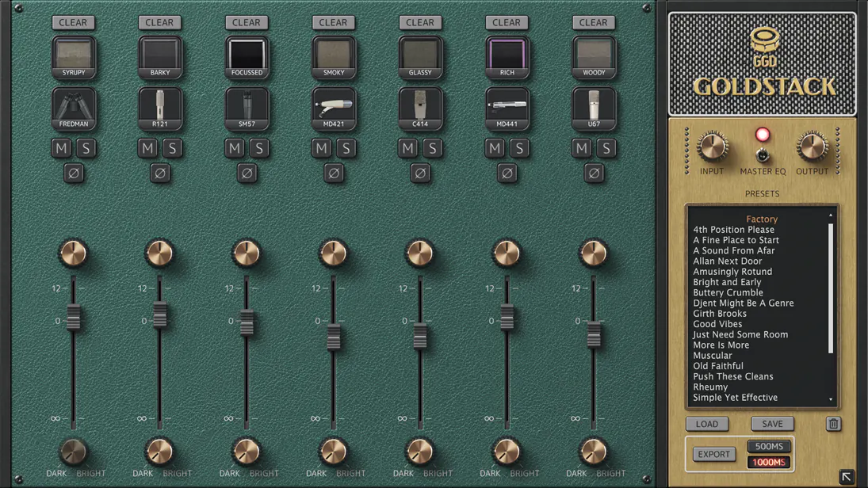Select the "Djent Might Be A Genre" preset
The height and width of the screenshot is (488, 868).
click(743, 303)
